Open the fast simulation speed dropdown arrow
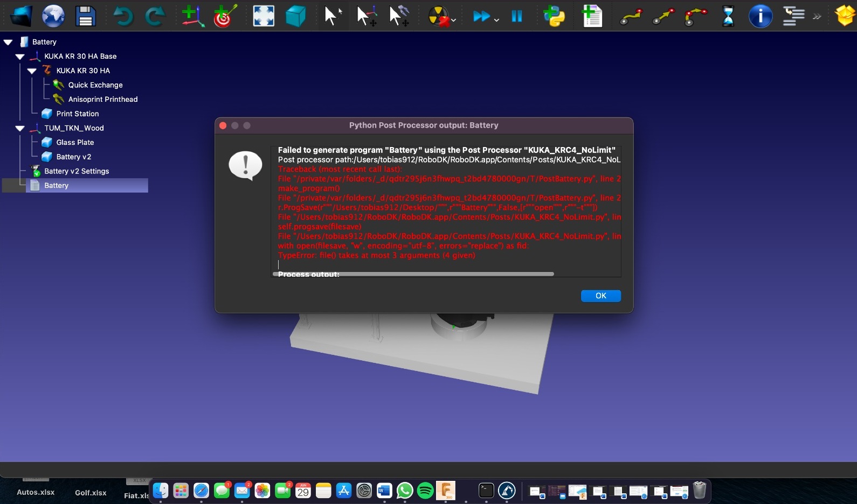Image resolution: width=857 pixels, height=504 pixels. [496, 20]
